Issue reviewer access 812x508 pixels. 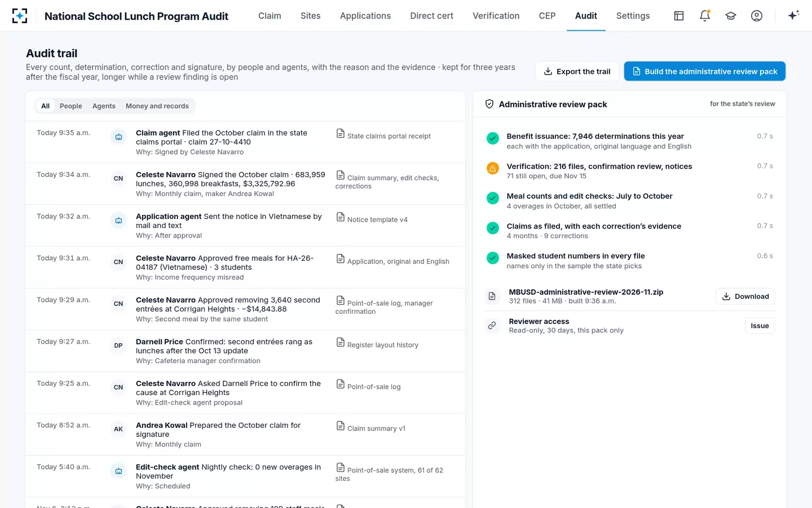pos(760,326)
